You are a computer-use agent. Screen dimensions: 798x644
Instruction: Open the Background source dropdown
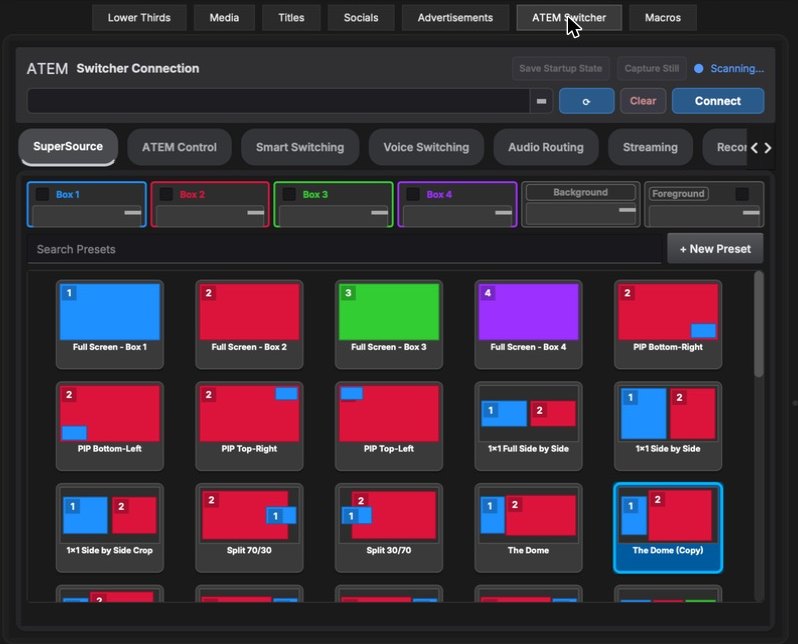[x=581, y=213]
